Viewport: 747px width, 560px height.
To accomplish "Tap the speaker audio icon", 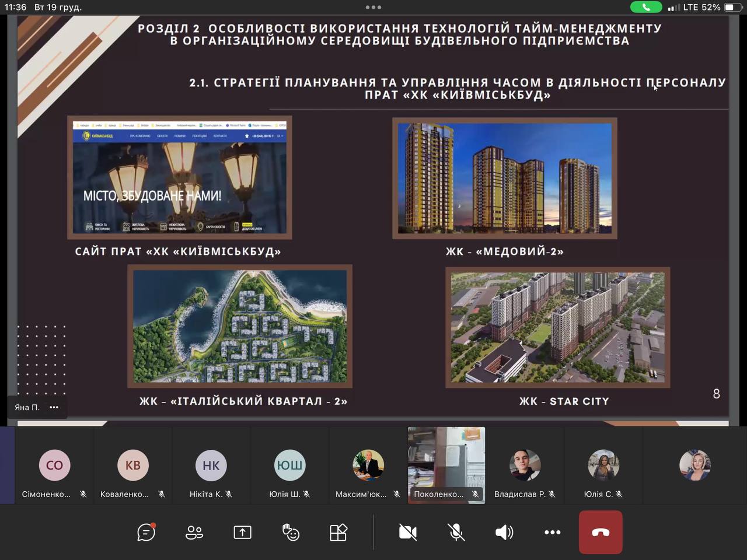I will (504, 532).
